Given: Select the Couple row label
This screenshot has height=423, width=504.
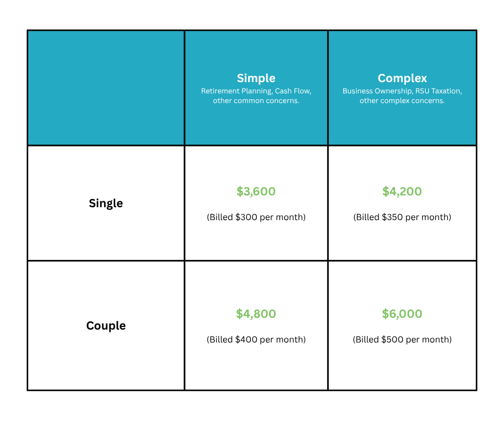Looking at the screenshot, I should point(106,326).
